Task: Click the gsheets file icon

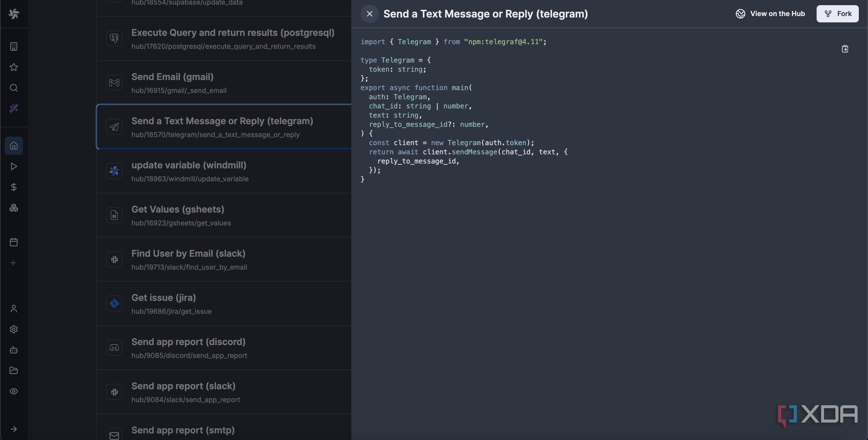Action: coord(114,215)
